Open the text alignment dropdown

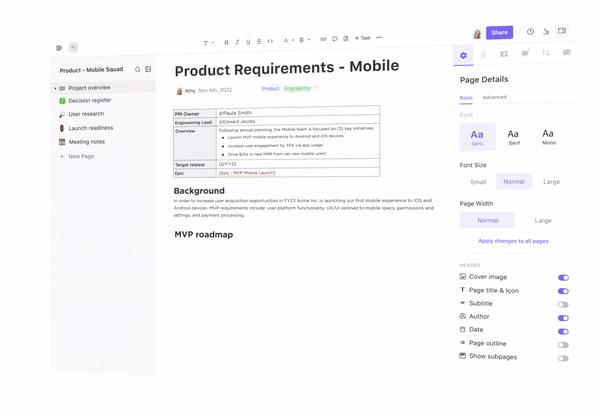coord(304,40)
